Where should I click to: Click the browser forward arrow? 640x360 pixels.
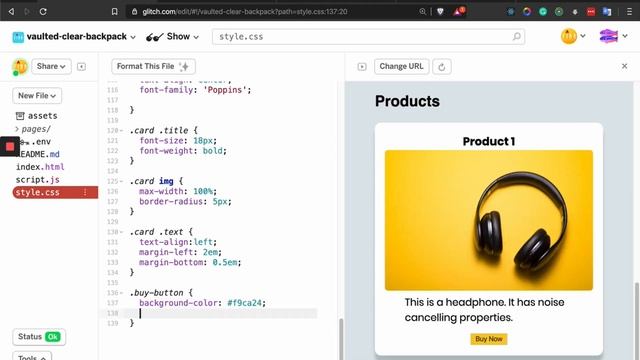[27, 11]
